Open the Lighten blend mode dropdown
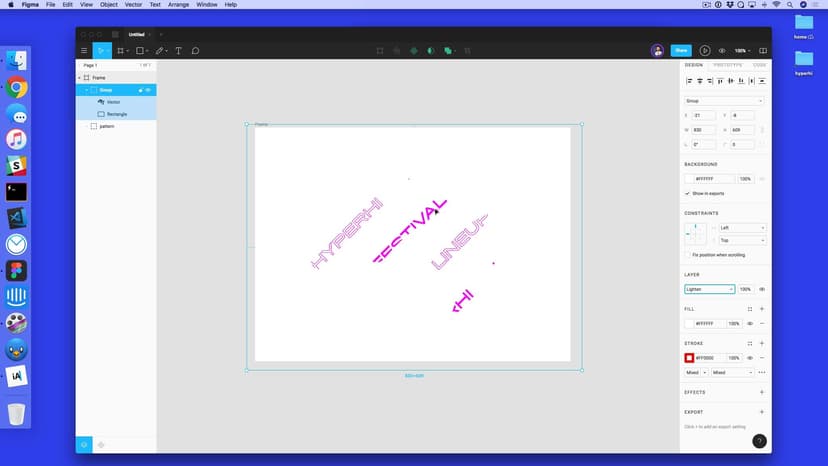Image resolution: width=828 pixels, height=466 pixels. click(x=709, y=289)
